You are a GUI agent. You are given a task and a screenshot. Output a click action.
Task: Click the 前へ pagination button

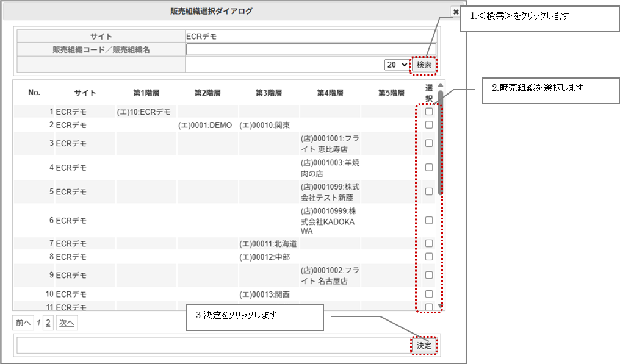[23, 323]
